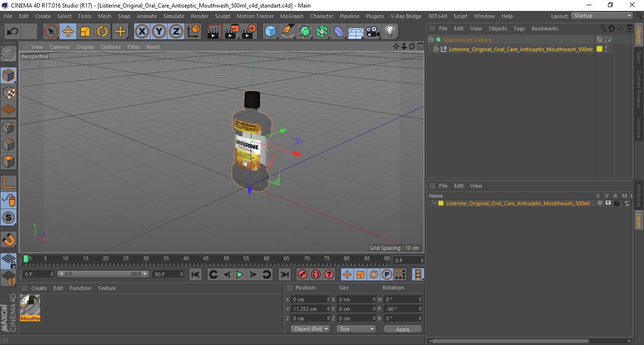644x345 pixels.
Task: Add a Light object
Action: point(390,32)
